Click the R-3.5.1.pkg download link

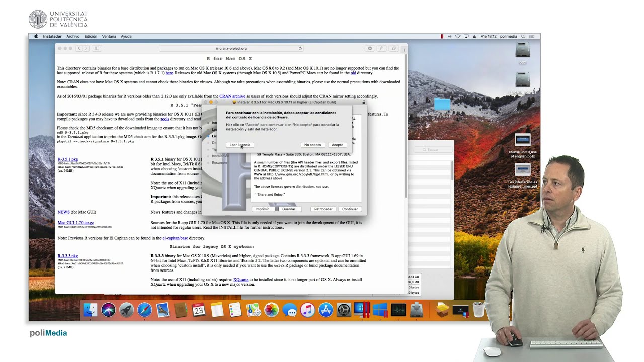pyautogui.click(x=68, y=159)
